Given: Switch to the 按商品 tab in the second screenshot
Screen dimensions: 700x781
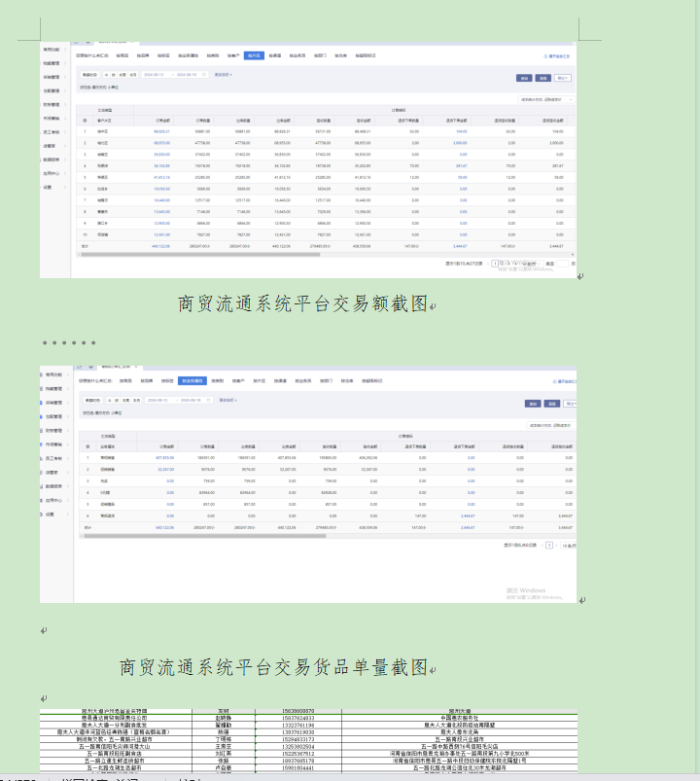Looking at the screenshot, I should (125, 381).
